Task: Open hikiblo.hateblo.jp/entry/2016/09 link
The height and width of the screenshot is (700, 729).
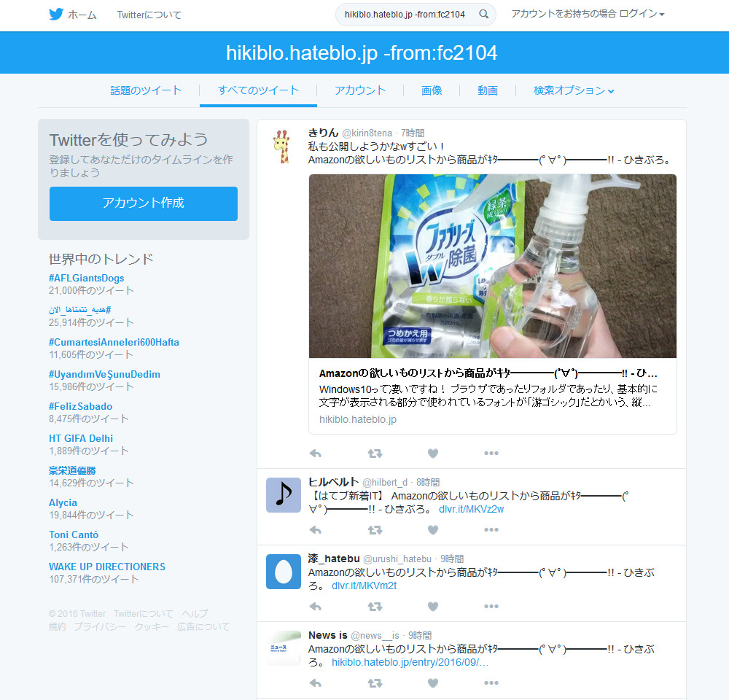Action: tap(410, 662)
